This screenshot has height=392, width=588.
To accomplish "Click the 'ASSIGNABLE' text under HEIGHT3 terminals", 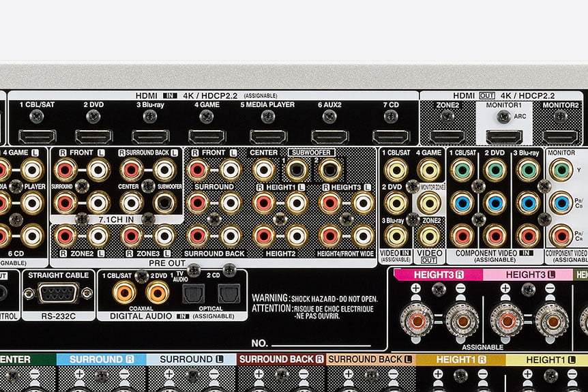I will pyautogui.click(x=483, y=348).
